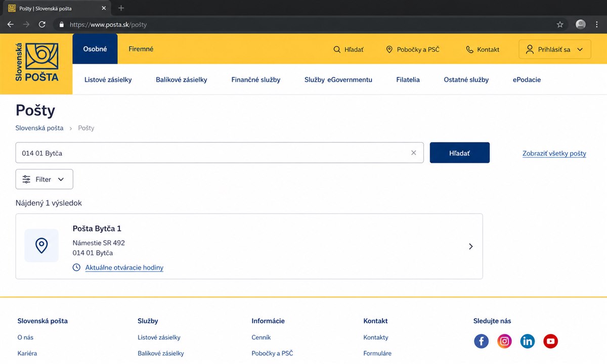
Task: Open the Kariéra footer link
Action: click(x=27, y=353)
